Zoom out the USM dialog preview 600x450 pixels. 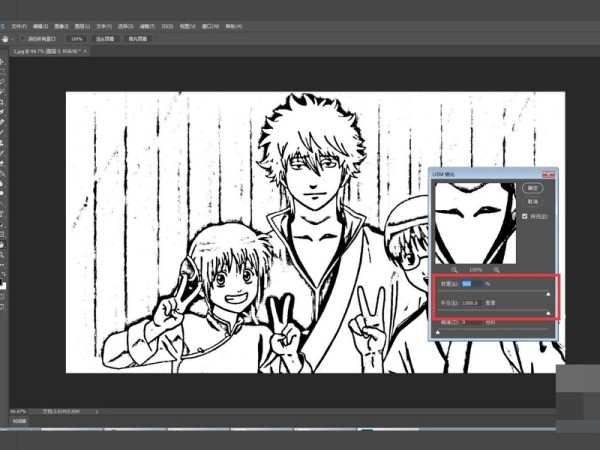click(x=455, y=270)
